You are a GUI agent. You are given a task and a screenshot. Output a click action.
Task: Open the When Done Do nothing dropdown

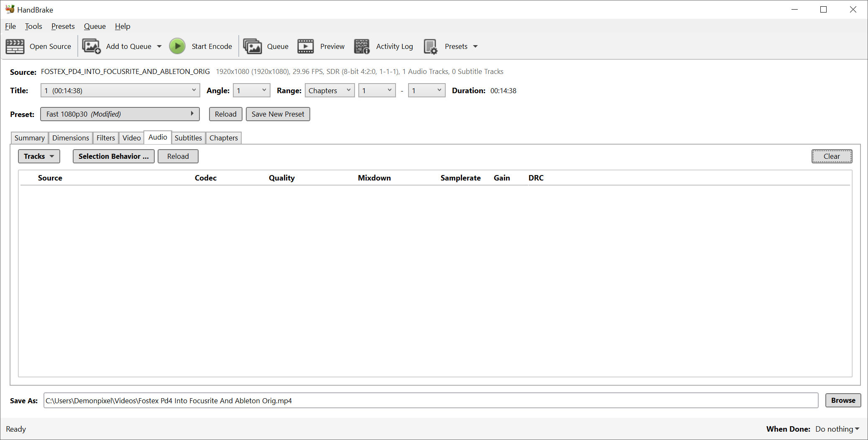837,429
